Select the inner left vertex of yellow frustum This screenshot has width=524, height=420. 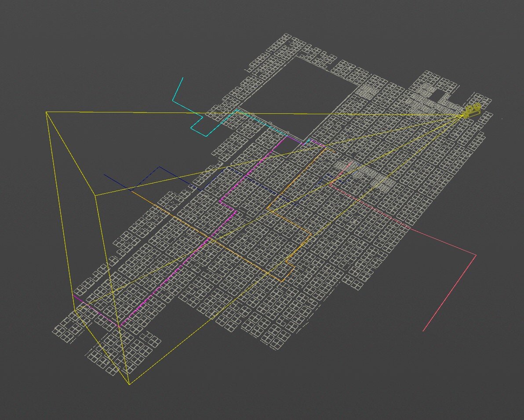pyautogui.click(x=95, y=195)
